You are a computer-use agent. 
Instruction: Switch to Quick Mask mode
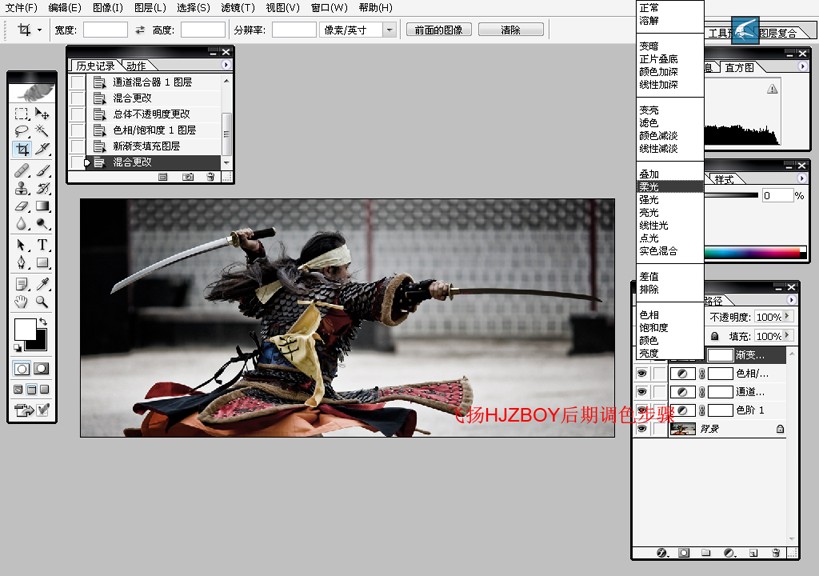point(41,369)
